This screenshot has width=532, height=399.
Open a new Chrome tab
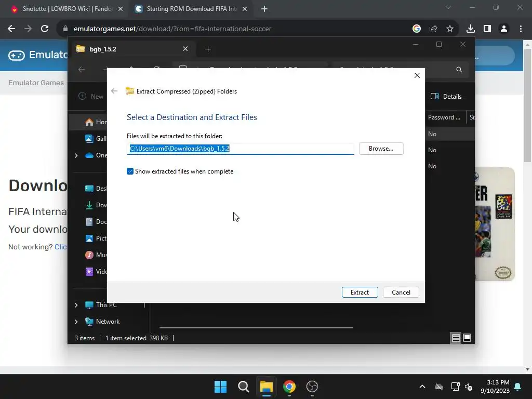point(264,9)
